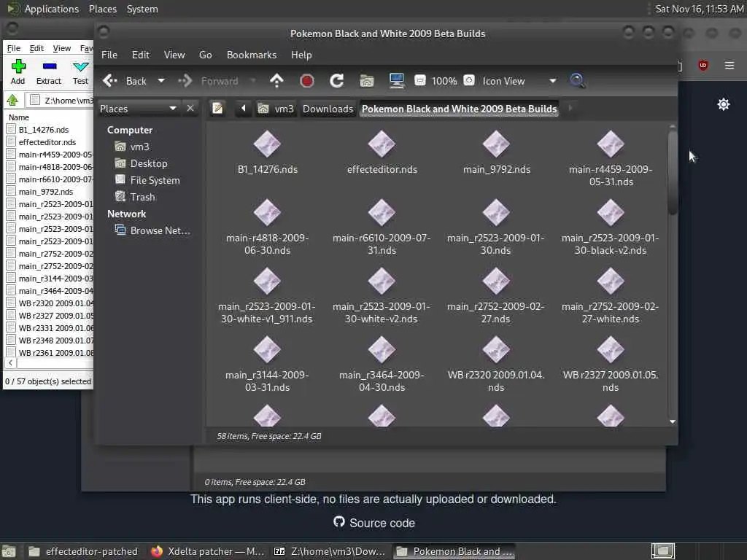747x560 pixels.
Task: Select effecteditor.nds in archive list
Action: pyautogui.click(x=47, y=142)
